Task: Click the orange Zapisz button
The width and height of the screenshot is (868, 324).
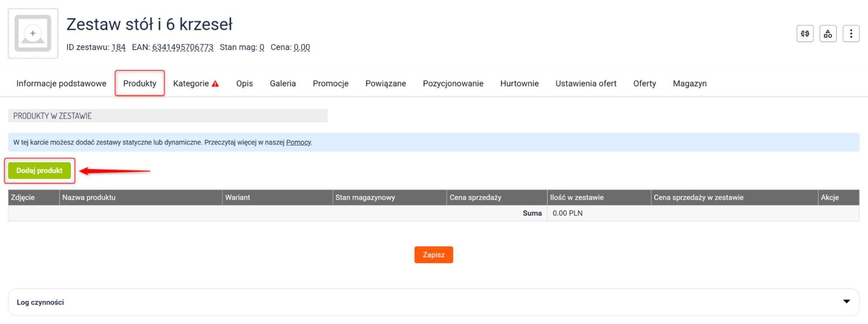Action: tap(433, 255)
